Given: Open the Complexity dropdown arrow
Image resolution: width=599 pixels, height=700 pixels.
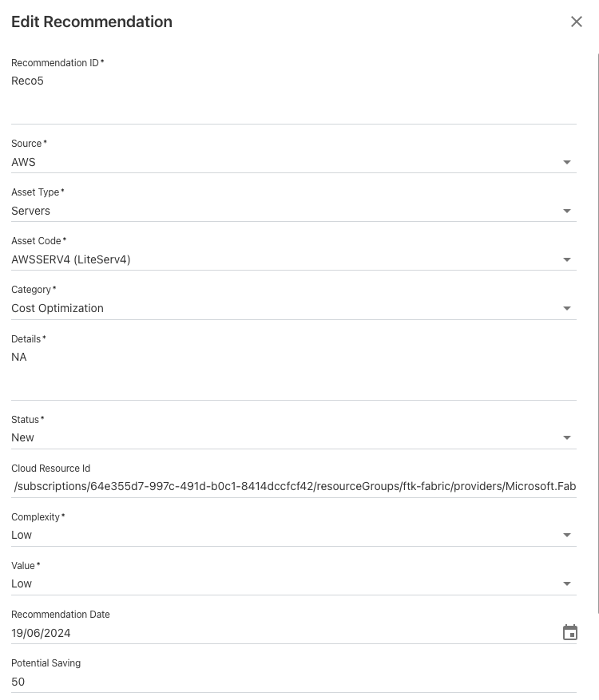Looking at the screenshot, I should 567,536.
